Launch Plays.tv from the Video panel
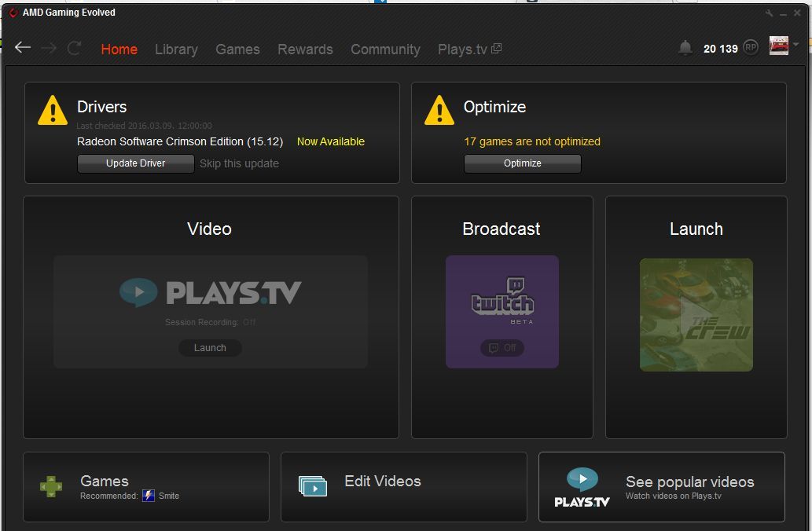This screenshot has width=812, height=531. [x=210, y=348]
